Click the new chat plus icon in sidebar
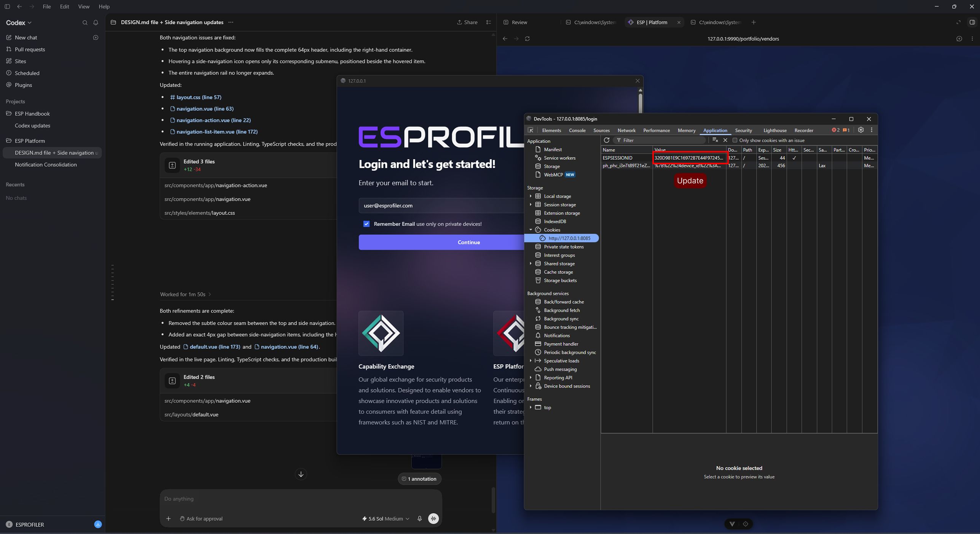This screenshot has height=534, width=980. point(96,38)
